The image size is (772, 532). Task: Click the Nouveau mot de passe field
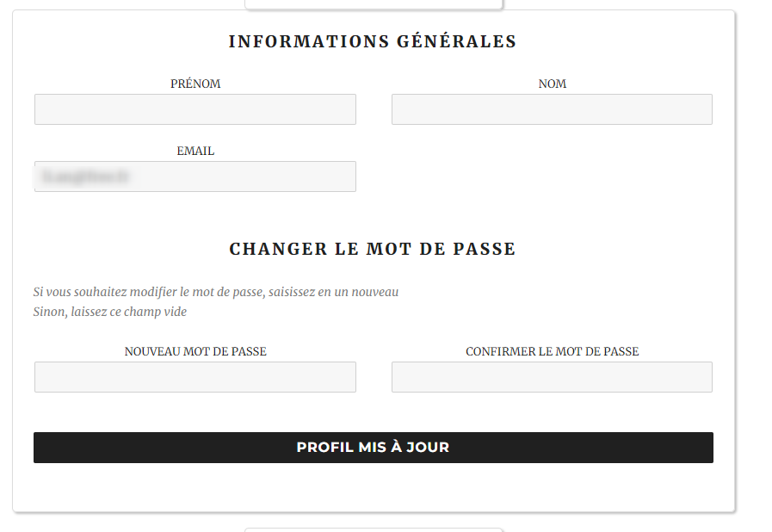(x=195, y=377)
